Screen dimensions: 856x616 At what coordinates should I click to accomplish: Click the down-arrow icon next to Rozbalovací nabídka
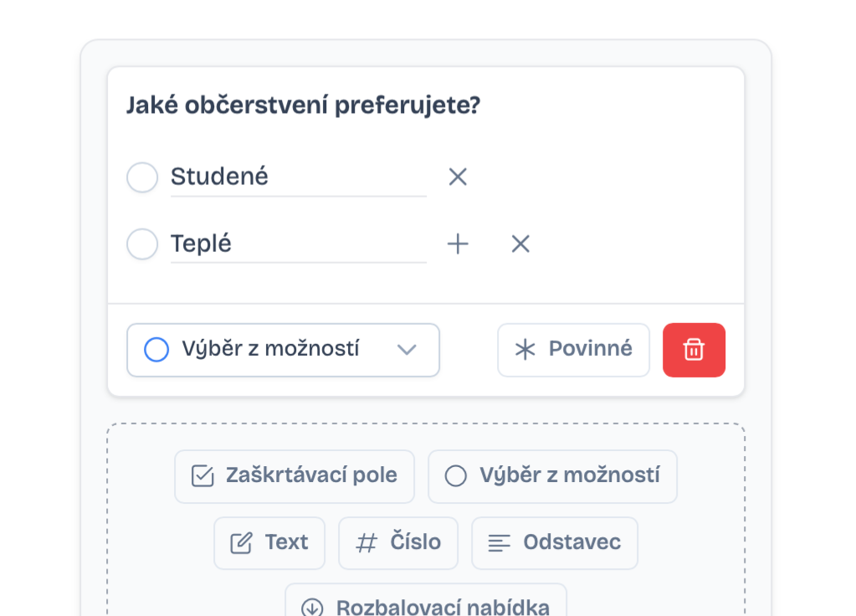click(x=311, y=608)
